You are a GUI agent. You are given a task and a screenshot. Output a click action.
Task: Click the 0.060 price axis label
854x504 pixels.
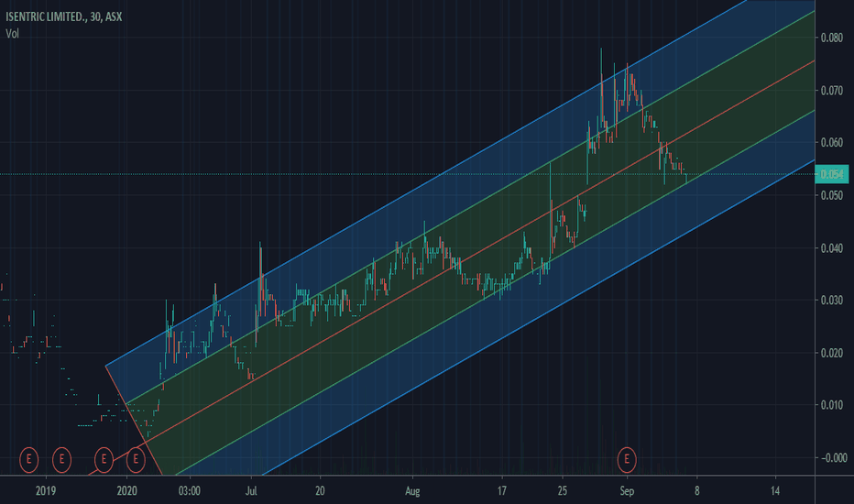coord(832,143)
